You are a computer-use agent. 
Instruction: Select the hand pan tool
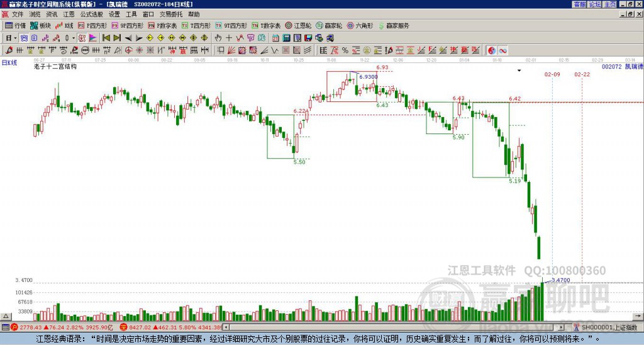coord(218,38)
